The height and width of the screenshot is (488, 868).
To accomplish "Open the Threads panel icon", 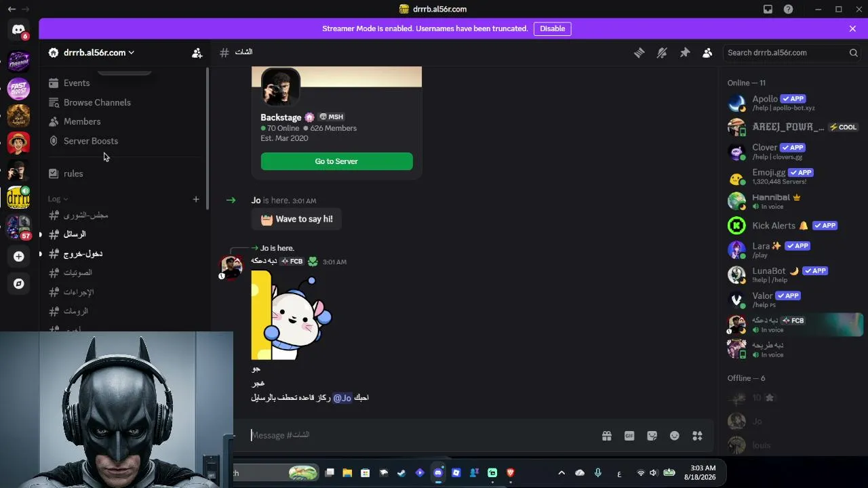I will pyautogui.click(x=639, y=53).
